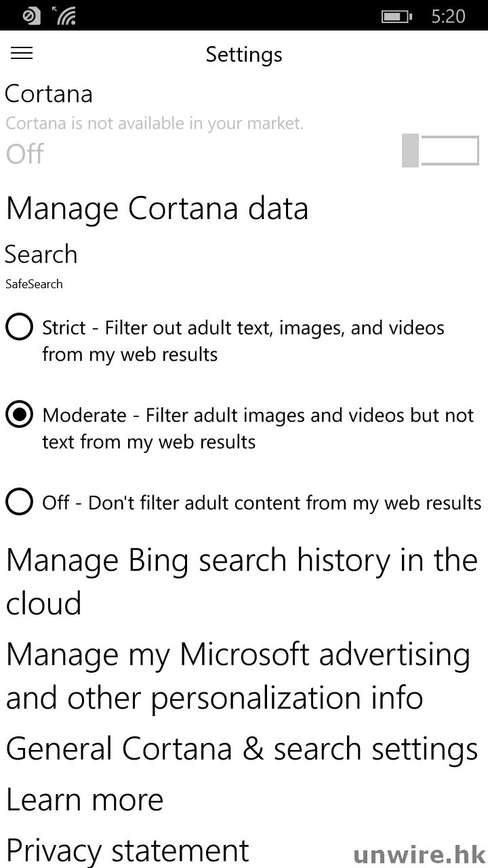Open the hamburger navigation menu

22,54
